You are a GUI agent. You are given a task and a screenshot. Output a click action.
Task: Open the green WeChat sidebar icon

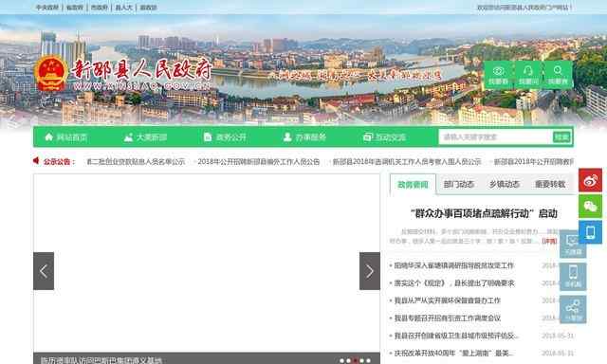click(590, 207)
